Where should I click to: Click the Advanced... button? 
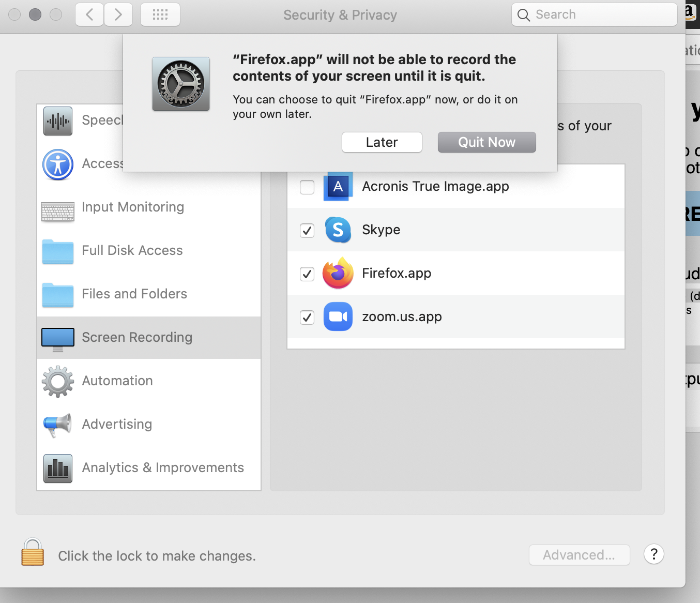[580, 555]
